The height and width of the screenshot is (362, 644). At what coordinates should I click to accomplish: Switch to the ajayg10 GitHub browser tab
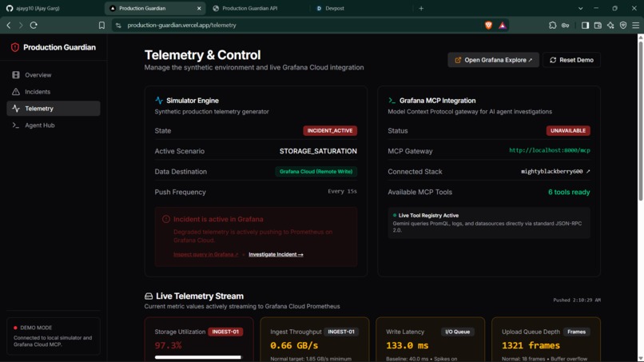click(51, 8)
